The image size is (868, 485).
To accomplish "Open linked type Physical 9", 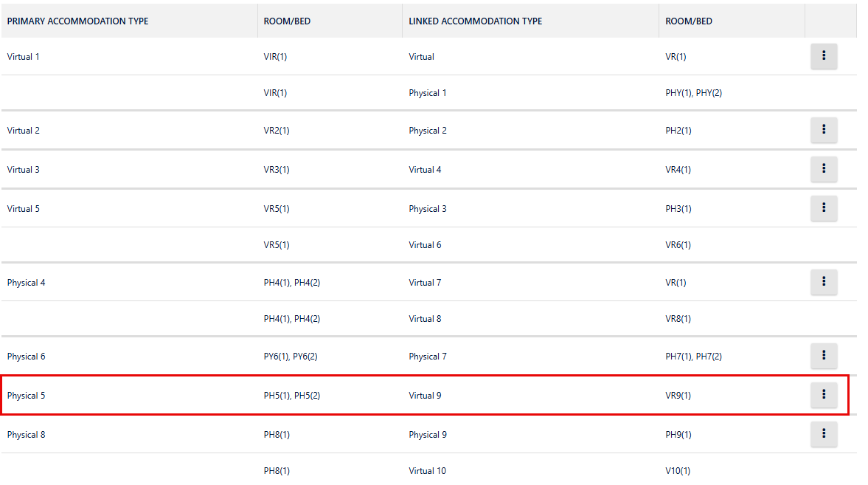I will 428,435.
